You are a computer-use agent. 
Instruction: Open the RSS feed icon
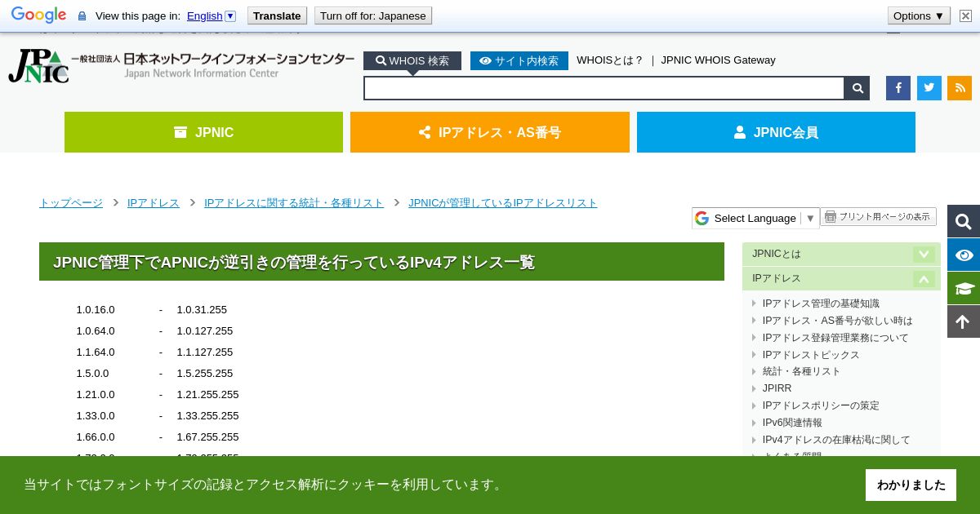tap(960, 88)
